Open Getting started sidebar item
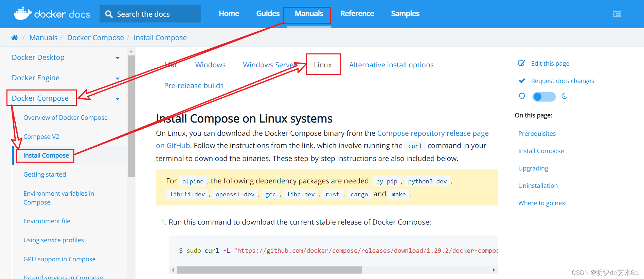 coord(45,175)
